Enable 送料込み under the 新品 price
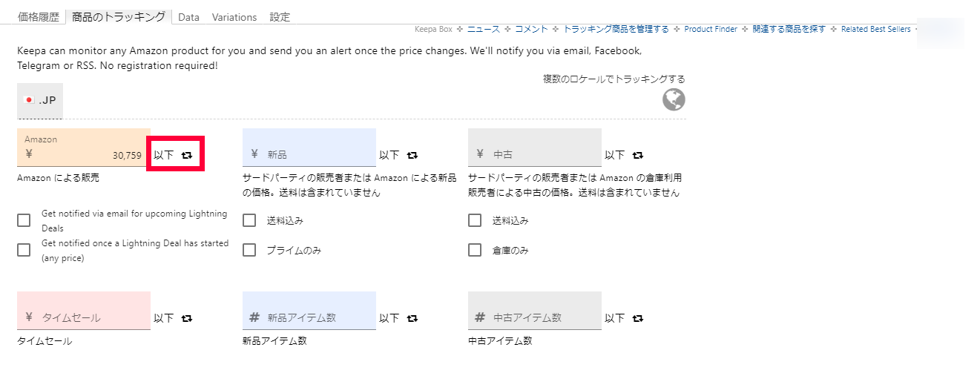This screenshot has width=980, height=376. tap(249, 220)
